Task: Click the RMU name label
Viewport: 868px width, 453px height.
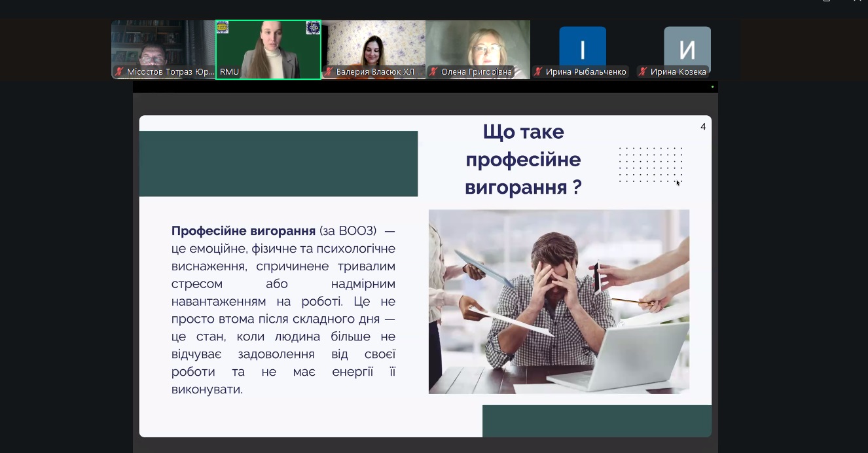Action: pyautogui.click(x=229, y=72)
